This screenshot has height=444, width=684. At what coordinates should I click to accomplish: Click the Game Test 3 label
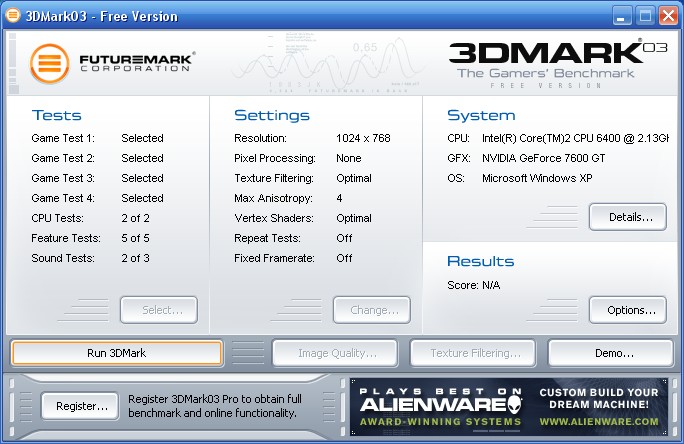[63, 178]
